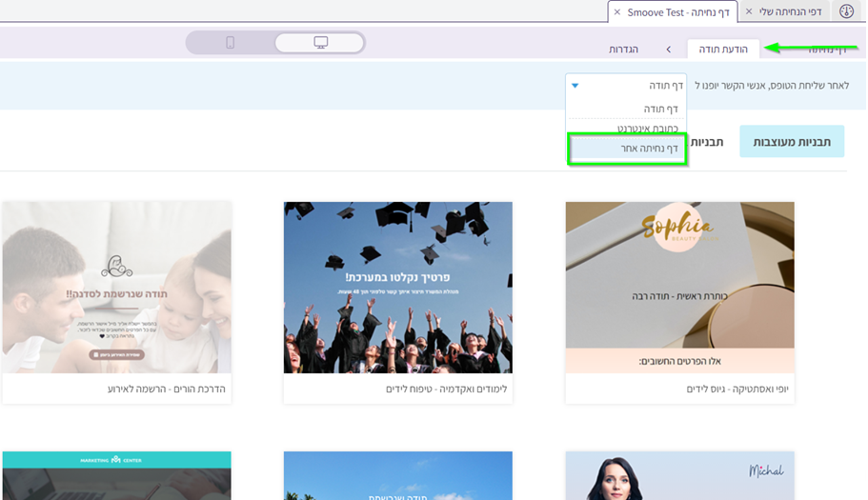Open the 'דפי הנחיתה שלי' tab
Image resolution: width=868 pixels, height=500 pixels.
pyautogui.click(x=791, y=11)
